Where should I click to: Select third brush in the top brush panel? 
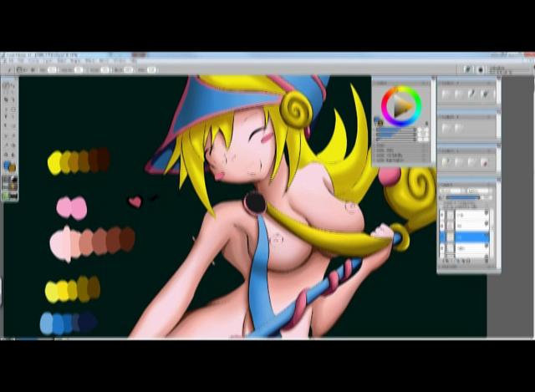(471, 94)
